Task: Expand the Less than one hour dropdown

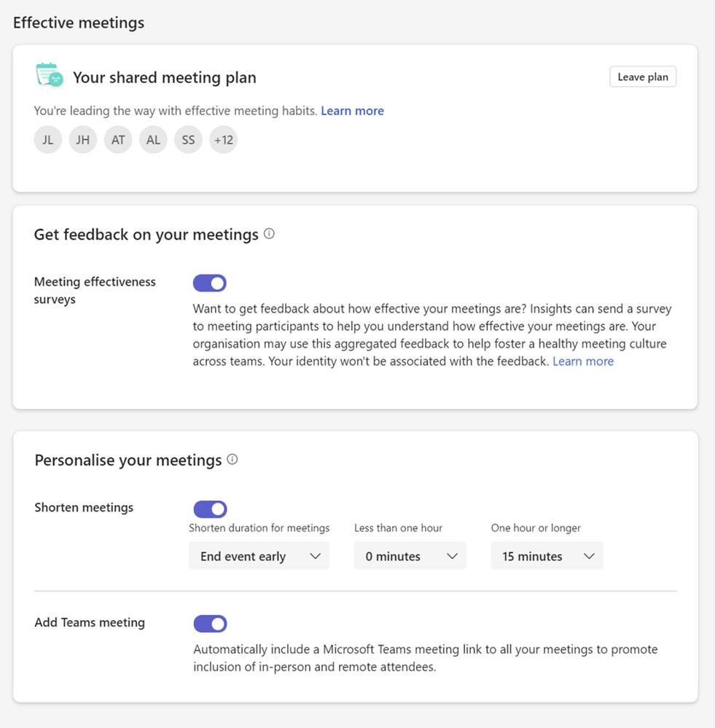Action: pos(410,556)
